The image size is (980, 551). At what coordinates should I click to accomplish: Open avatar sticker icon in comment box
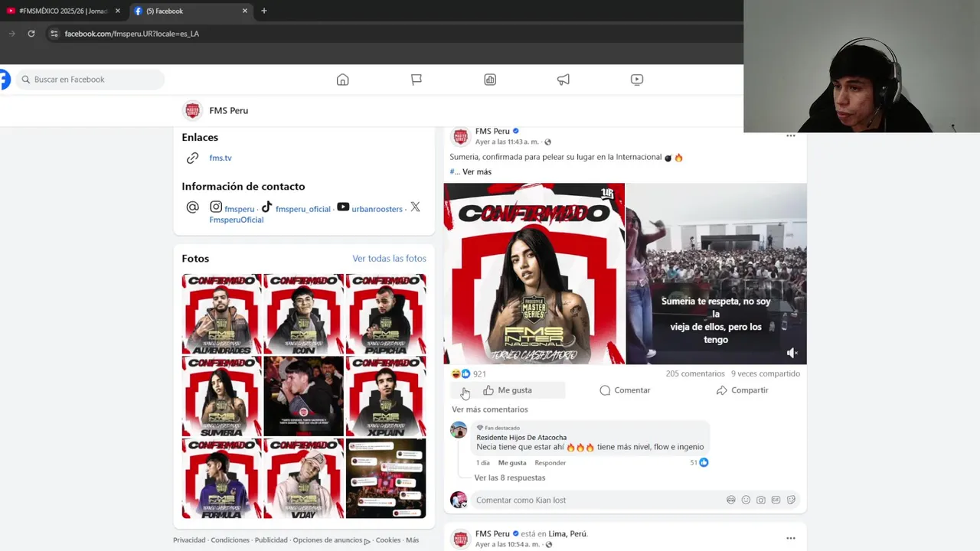point(731,500)
